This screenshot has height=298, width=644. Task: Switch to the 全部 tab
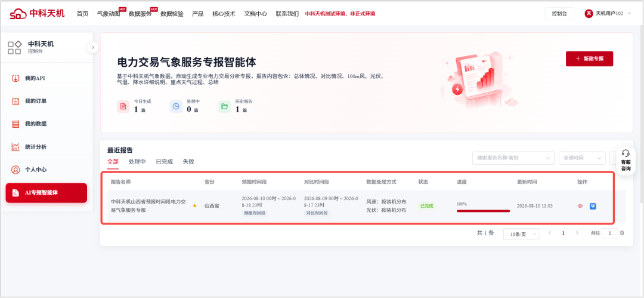(113, 162)
